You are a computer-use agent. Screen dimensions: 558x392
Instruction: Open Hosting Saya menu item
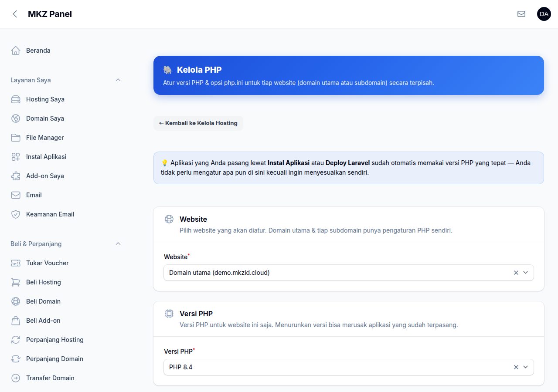pyautogui.click(x=66, y=99)
